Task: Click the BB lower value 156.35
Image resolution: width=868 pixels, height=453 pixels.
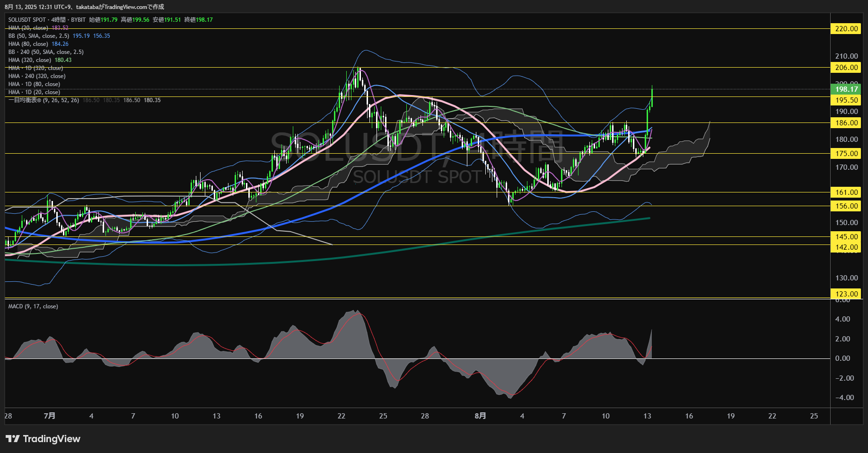Action: (102, 36)
